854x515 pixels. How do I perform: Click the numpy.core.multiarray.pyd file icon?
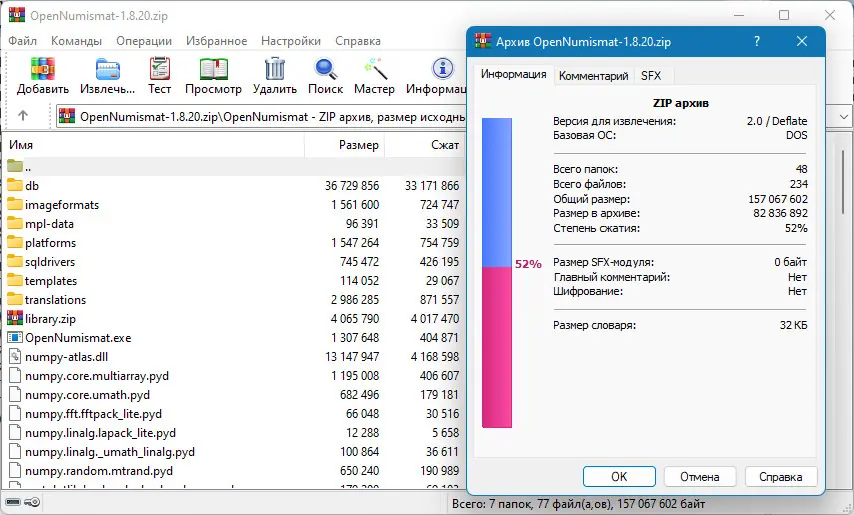click(x=15, y=376)
